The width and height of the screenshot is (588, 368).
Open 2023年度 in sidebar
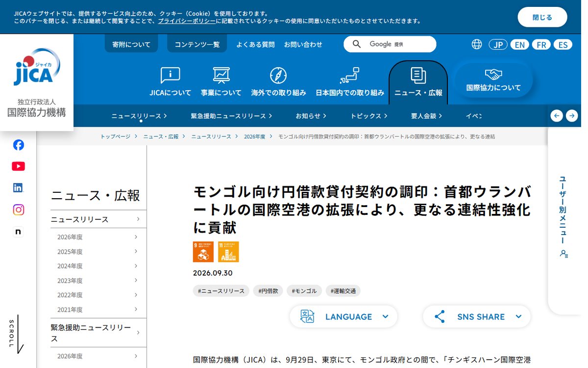tap(98, 281)
